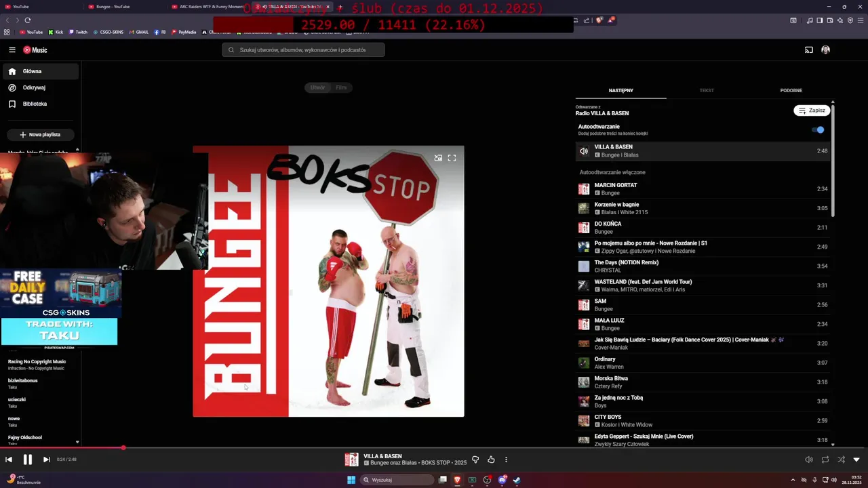This screenshot has width=868, height=488.
Task: Play The Days (NOTION Remix)
Action: 703,266
